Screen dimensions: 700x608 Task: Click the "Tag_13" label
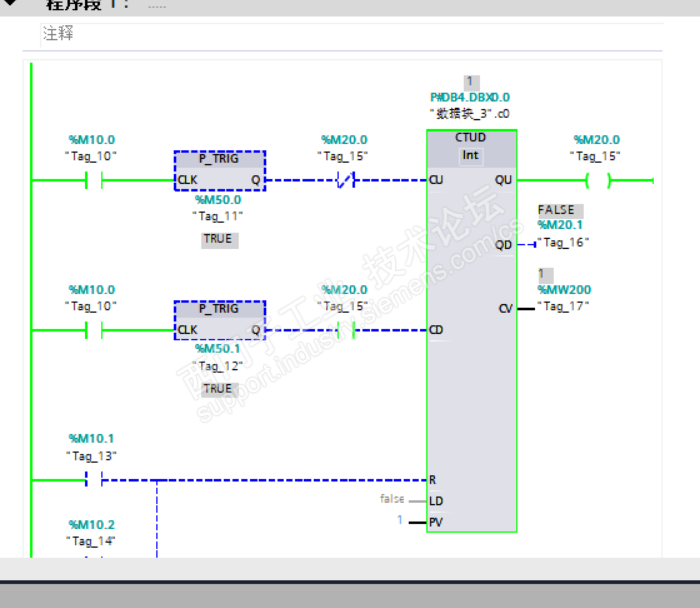tap(92, 456)
